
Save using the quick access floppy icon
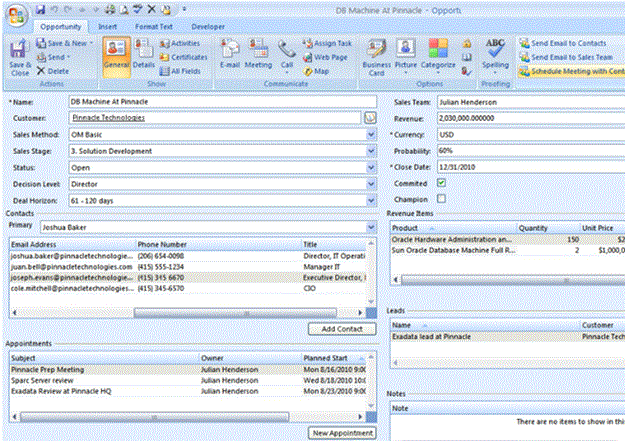40,10
